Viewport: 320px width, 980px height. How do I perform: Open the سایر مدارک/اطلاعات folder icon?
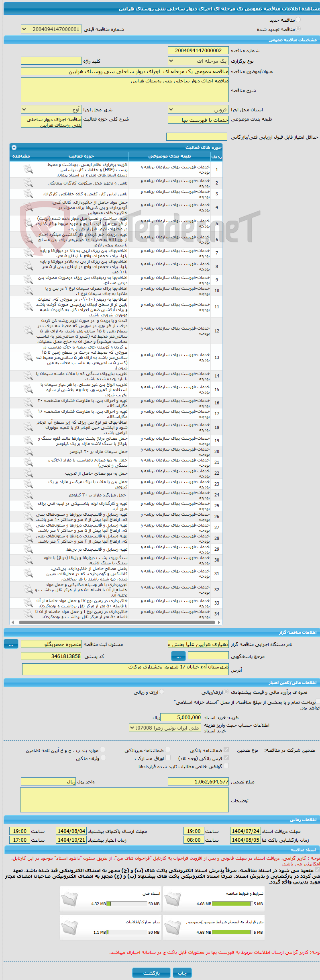69,928
